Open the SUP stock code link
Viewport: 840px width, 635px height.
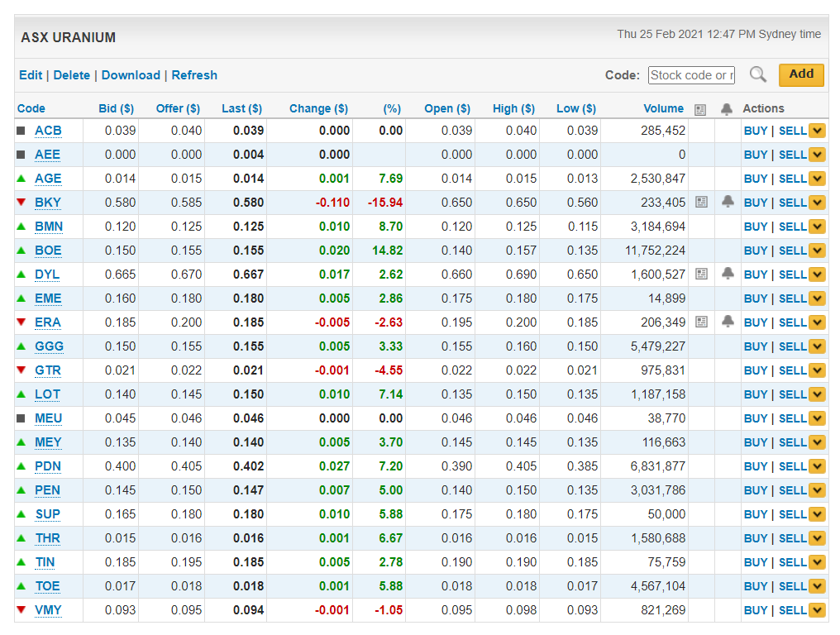[48, 514]
